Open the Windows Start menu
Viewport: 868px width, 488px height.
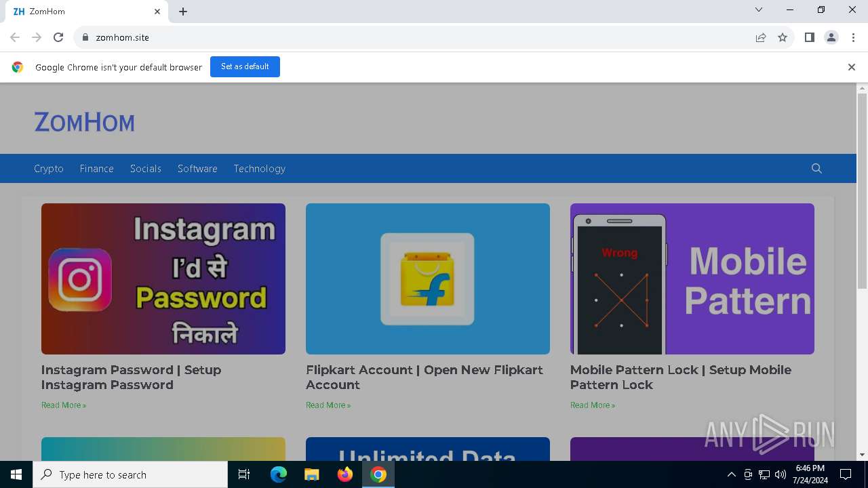point(16,474)
